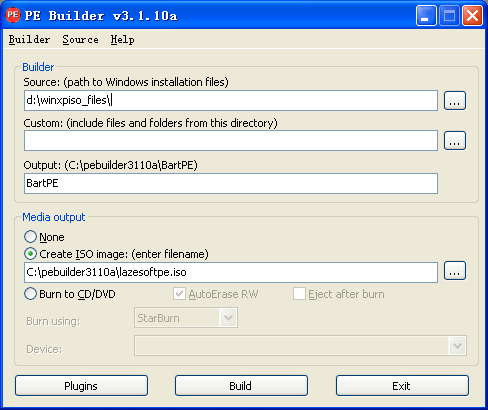Open the Builder menu
The image size is (488, 410).
coord(29,40)
